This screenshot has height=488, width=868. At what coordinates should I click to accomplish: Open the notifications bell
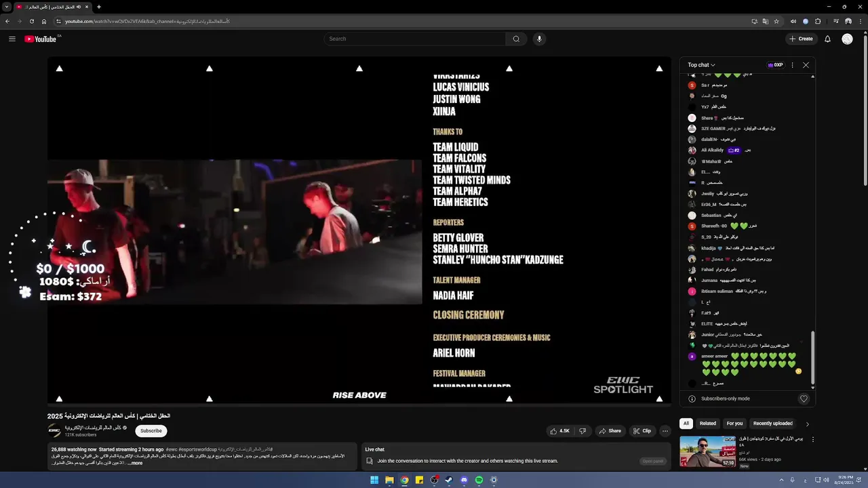(x=827, y=39)
